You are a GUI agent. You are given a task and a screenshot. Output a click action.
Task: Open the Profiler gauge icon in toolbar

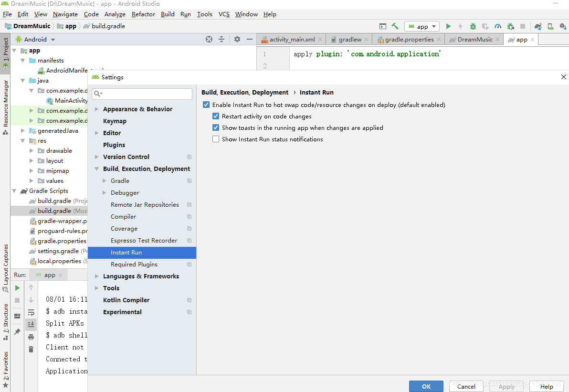coord(498,26)
